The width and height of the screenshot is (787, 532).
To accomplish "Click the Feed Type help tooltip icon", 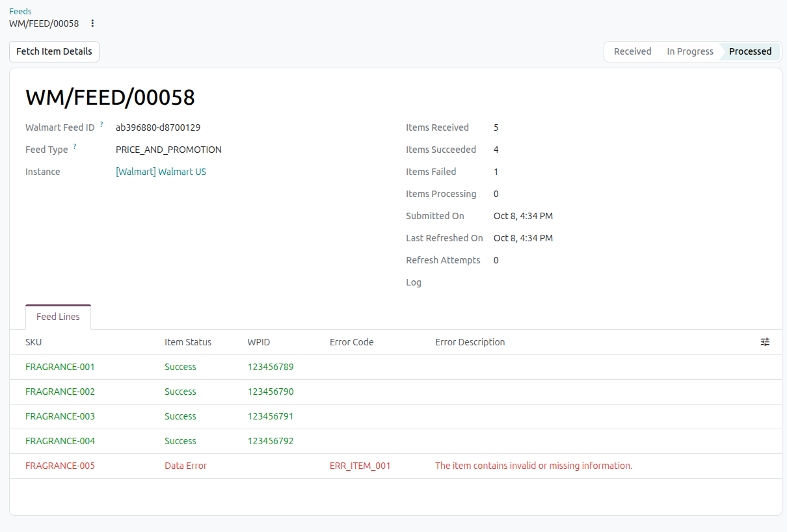I will [75, 146].
